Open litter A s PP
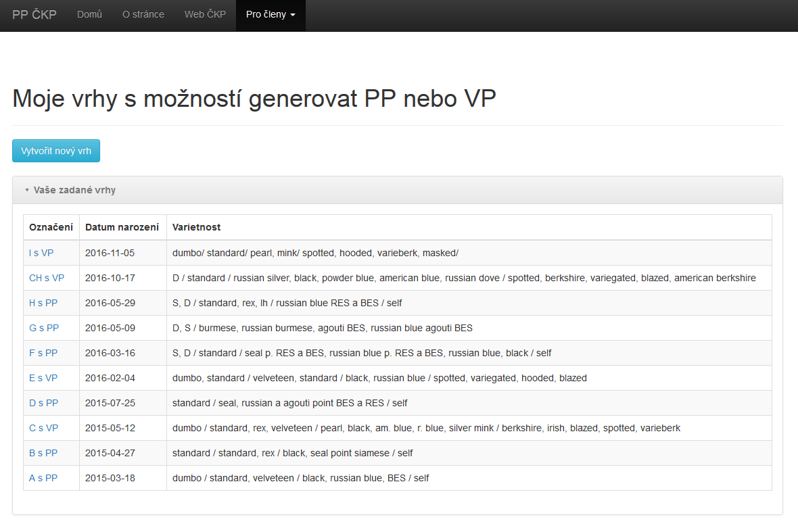798x532 pixels. (43, 478)
